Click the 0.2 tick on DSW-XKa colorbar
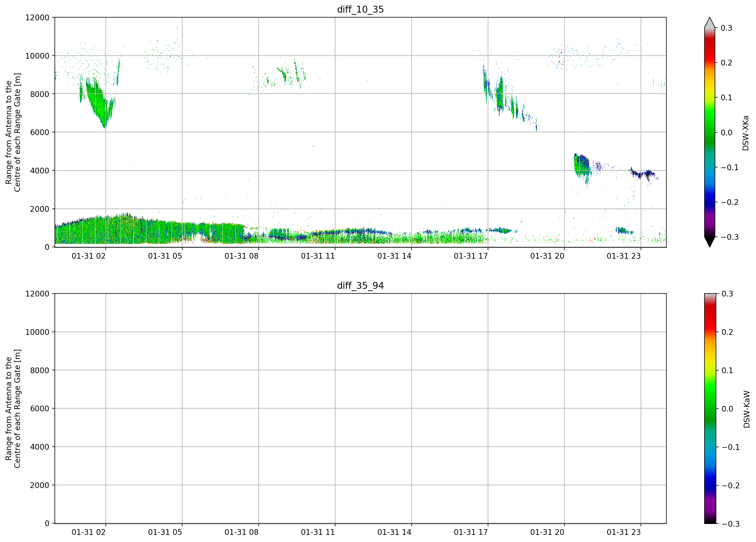 click(727, 63)
